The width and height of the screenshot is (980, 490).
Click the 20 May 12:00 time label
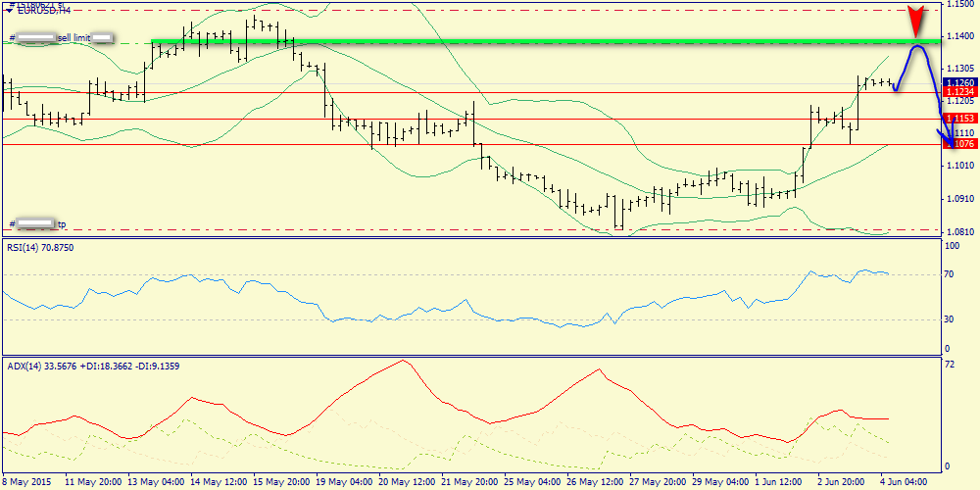pos(409,483)
